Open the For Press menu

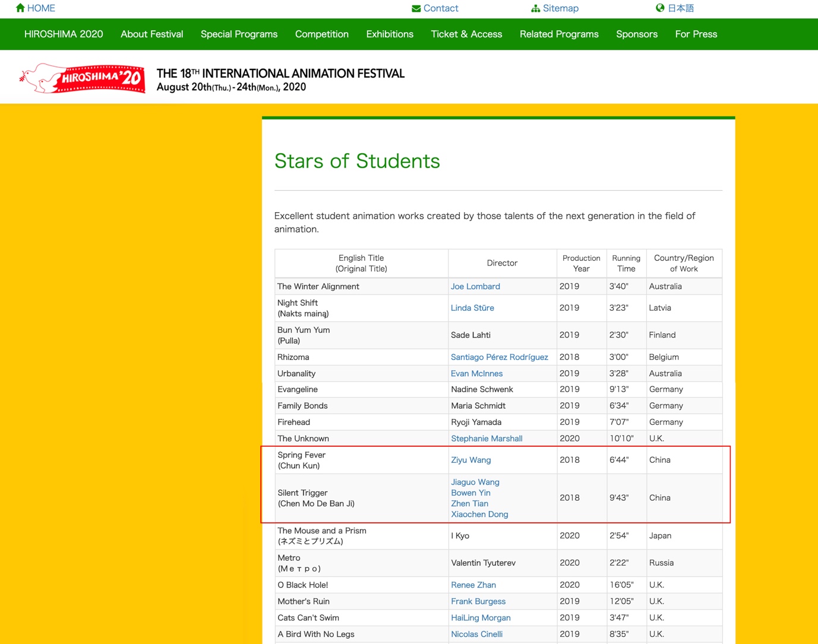[696, 34]
